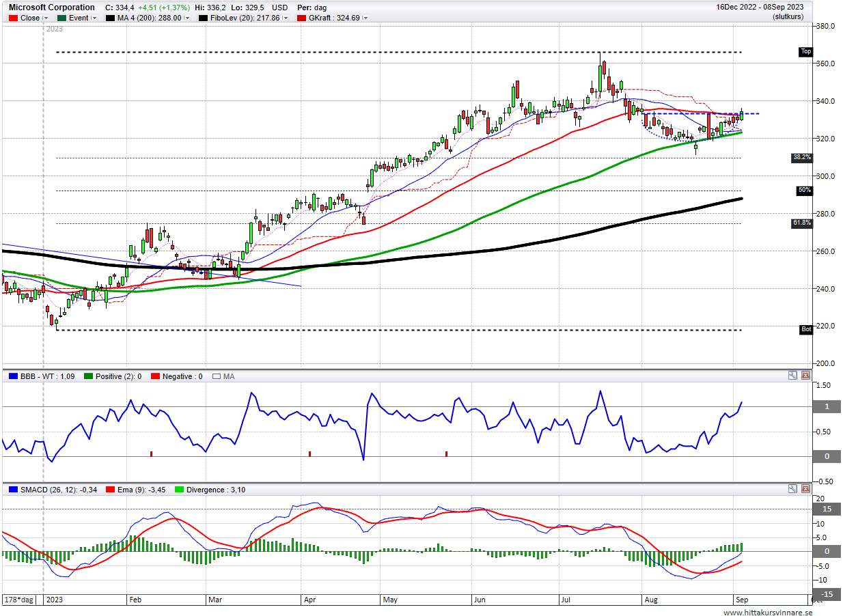Click the red Negative color swatch
This screenshot has height=616, width=843.
click(x=154, y=376)
